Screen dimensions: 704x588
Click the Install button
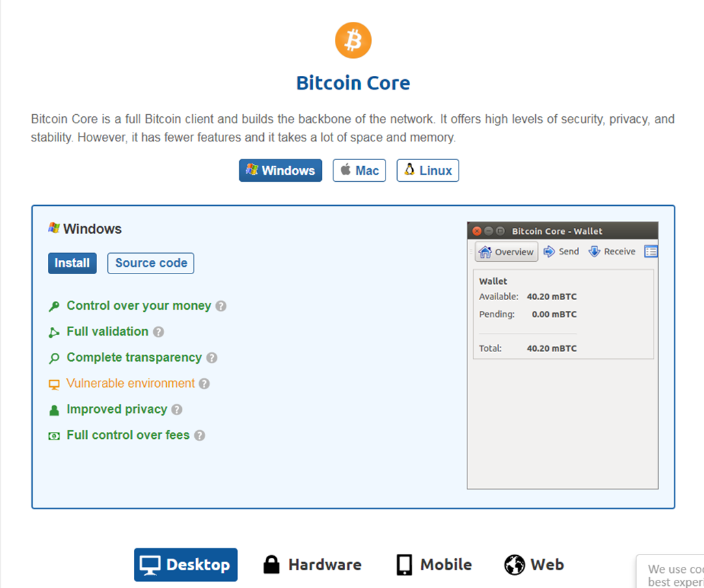click(x=72, y=263)
